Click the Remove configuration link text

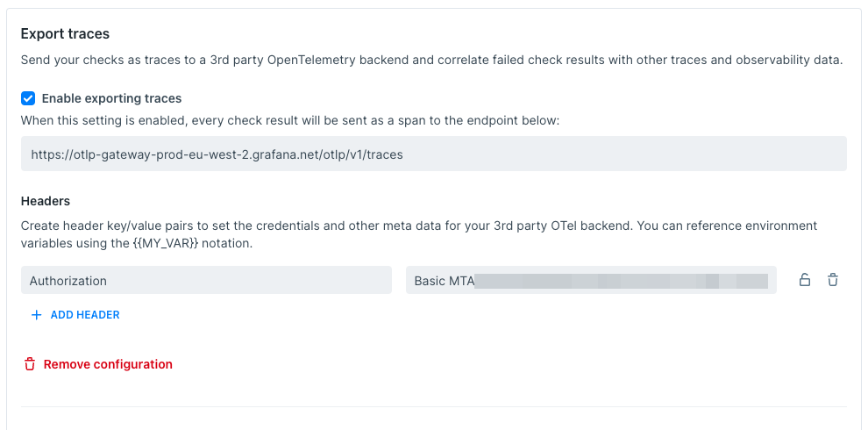[x=108, y=364]
